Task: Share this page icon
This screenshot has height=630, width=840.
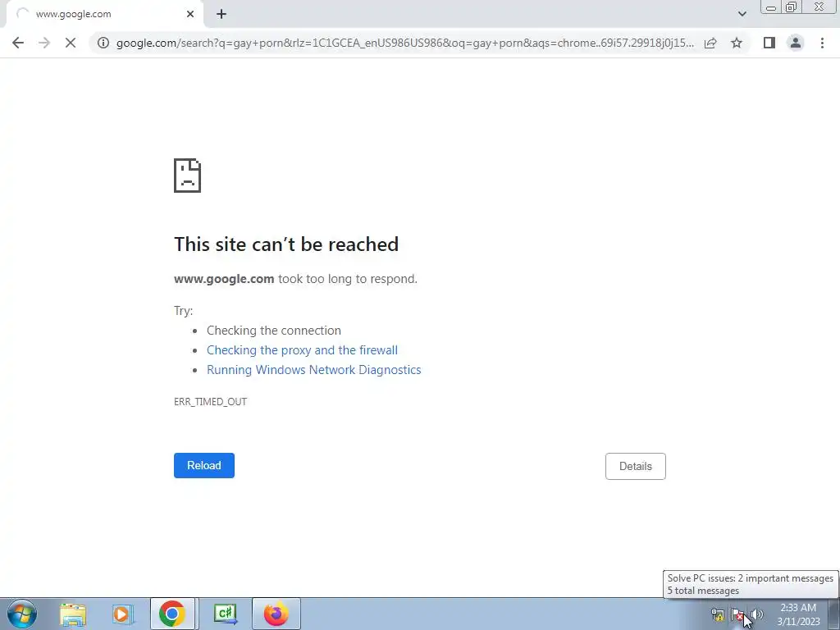Action: pos(710,43)
